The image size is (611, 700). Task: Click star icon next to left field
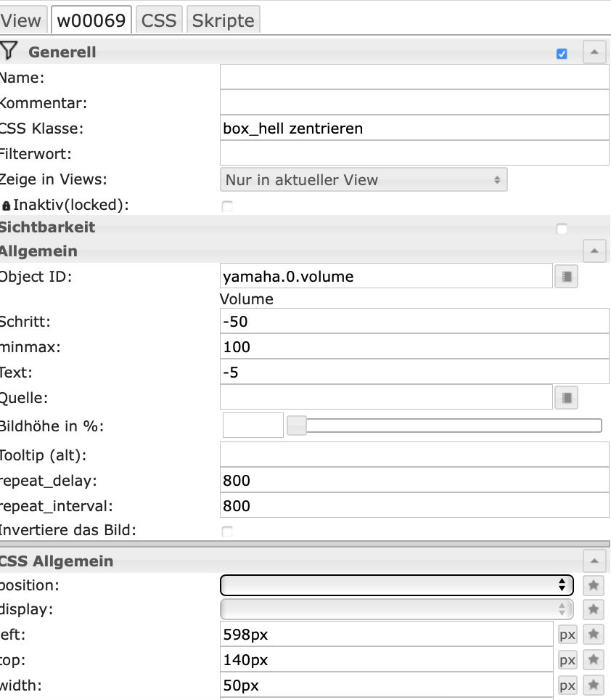click(x=594, y=635)
